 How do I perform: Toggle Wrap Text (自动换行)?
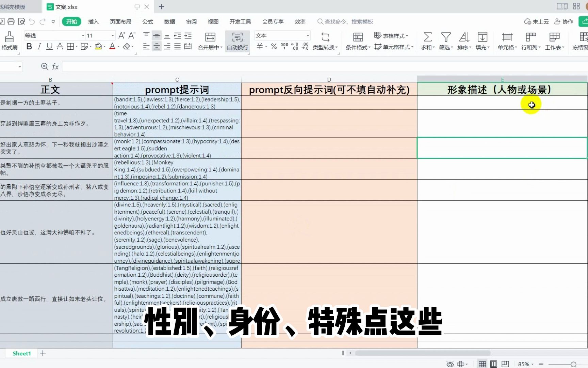tap(238, 41)
